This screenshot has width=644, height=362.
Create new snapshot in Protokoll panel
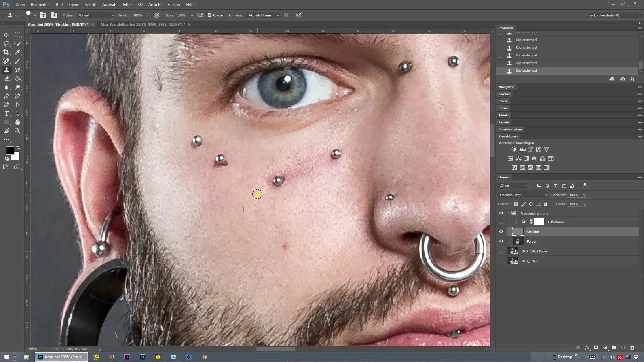pos(623,79)
